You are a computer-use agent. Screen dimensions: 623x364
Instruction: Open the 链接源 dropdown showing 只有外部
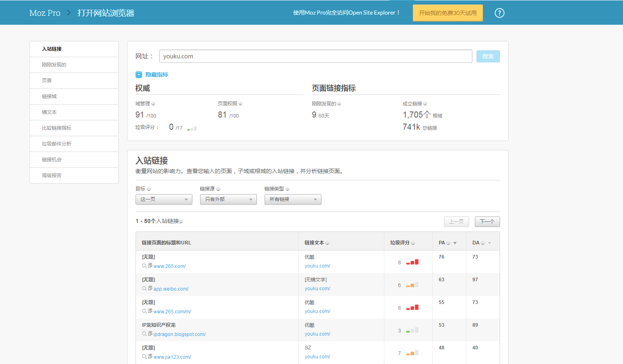(x=228, y=199)
